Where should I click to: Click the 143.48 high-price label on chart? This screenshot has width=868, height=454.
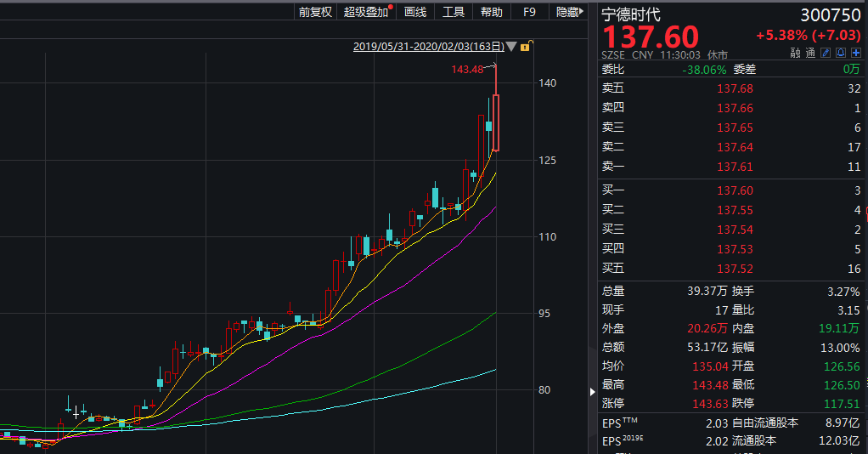click(x=467, y=70)
